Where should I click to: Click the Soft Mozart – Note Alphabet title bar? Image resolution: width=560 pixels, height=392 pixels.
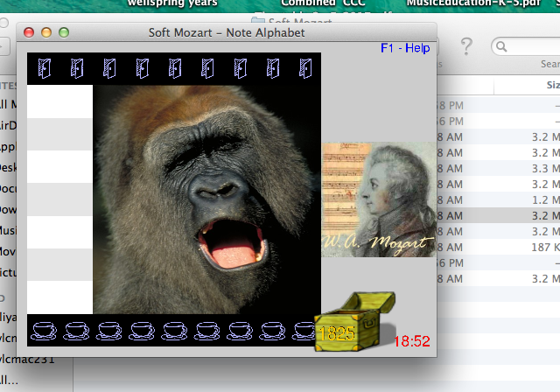(227, 32)
